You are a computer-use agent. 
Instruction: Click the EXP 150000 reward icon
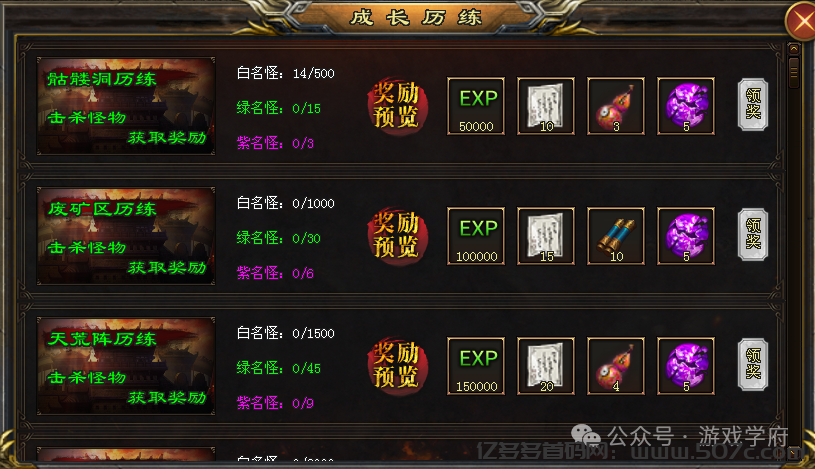(x=476, y=366)
